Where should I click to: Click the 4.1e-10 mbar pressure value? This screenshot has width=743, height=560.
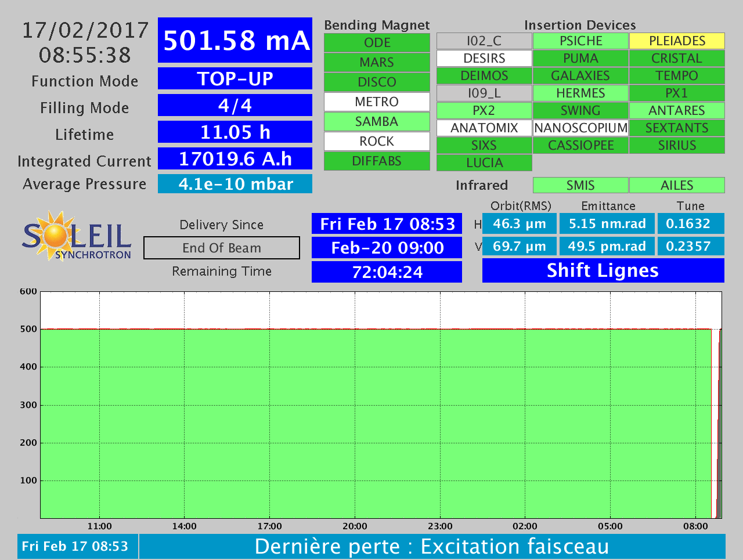pyautogui.click(x=235, y=184)
